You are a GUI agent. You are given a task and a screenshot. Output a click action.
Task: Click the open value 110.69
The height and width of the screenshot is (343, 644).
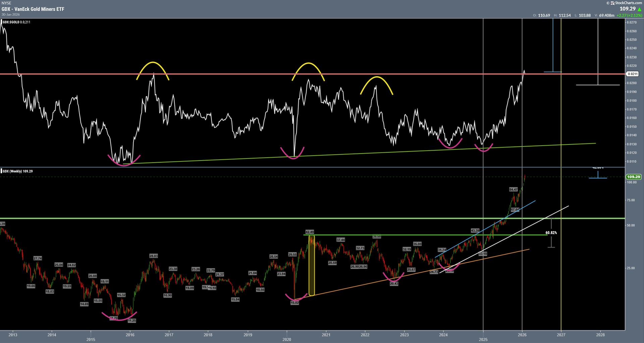coord(544,15)
